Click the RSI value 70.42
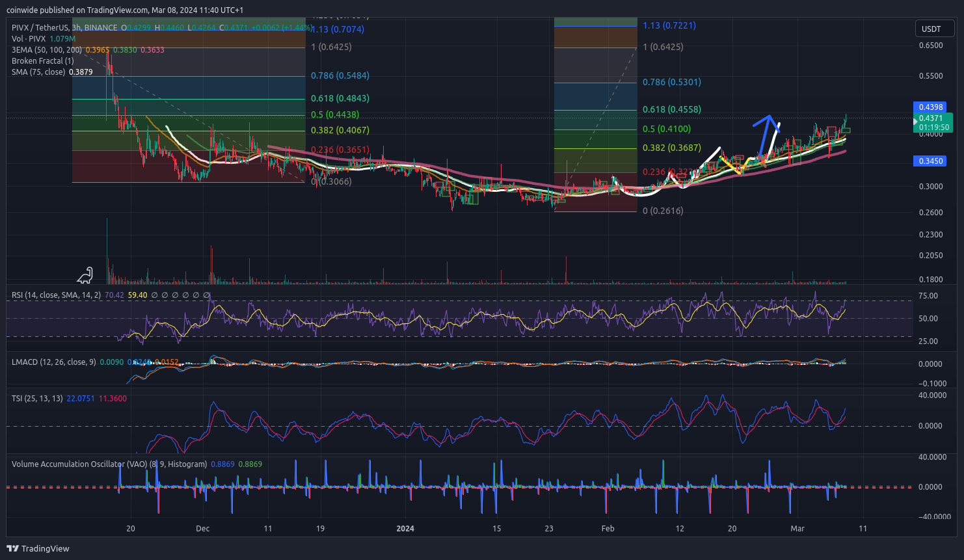This screenshot has width=964, height=560. pyautogui.click(x=114, y=295)
